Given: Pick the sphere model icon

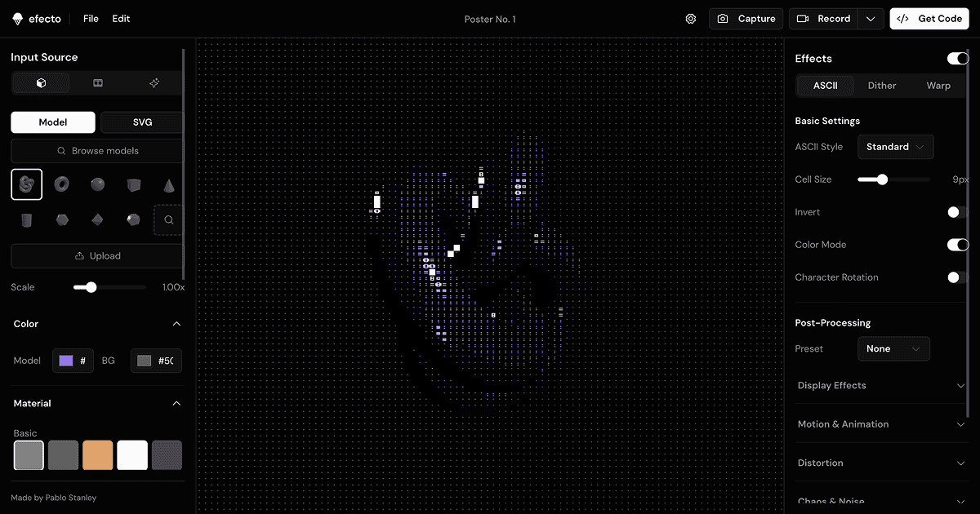Looking at the screenshot, I should coord(98,184).
